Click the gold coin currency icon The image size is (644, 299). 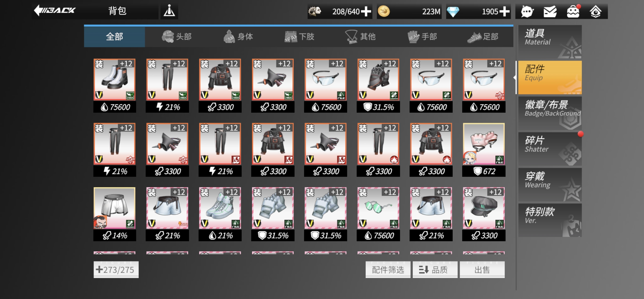pyautogui.click(x=384, y=11)
